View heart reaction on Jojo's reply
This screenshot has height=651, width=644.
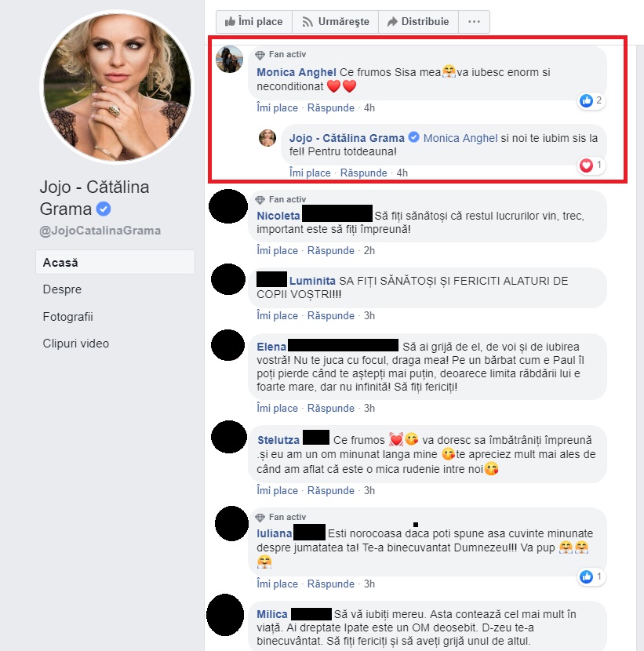click(591, 165)
